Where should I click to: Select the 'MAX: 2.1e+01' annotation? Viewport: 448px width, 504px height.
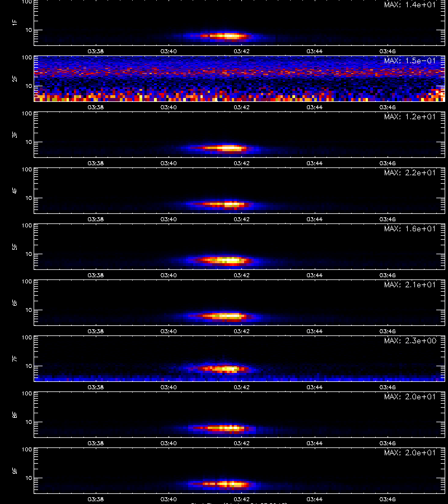coord(410,284)
